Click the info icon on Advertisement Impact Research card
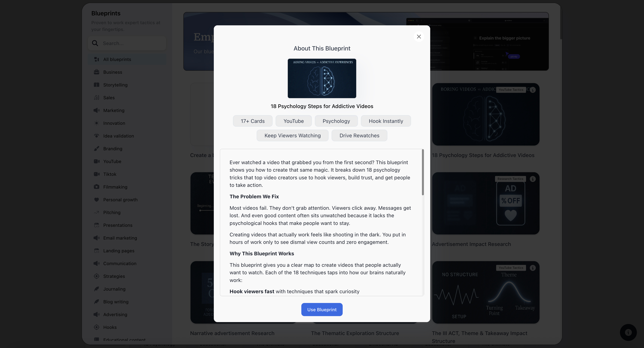 tap(533, 179)
